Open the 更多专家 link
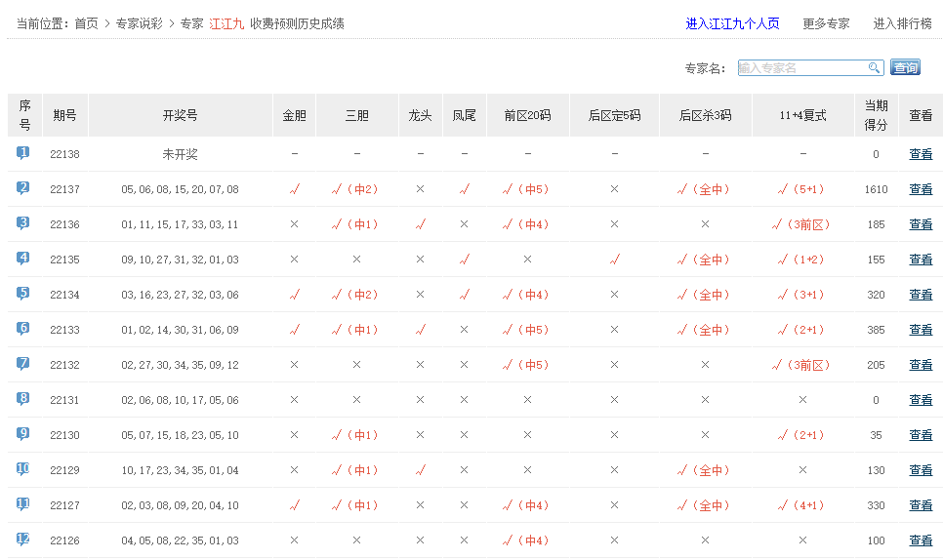The width and height of the screenshot is (943, 560). 826,23
